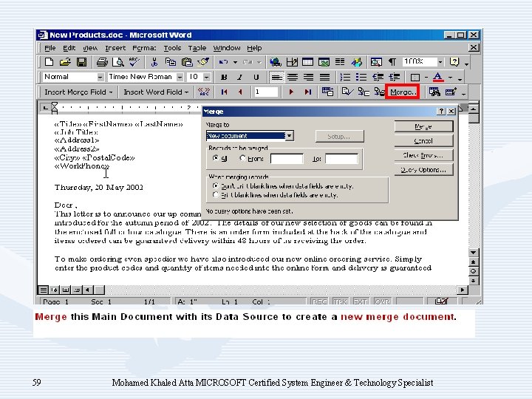Choose Don't print blank lines option
Viewport: 532px width, 399px height.
pyautogui.click(x=216, y=186)
